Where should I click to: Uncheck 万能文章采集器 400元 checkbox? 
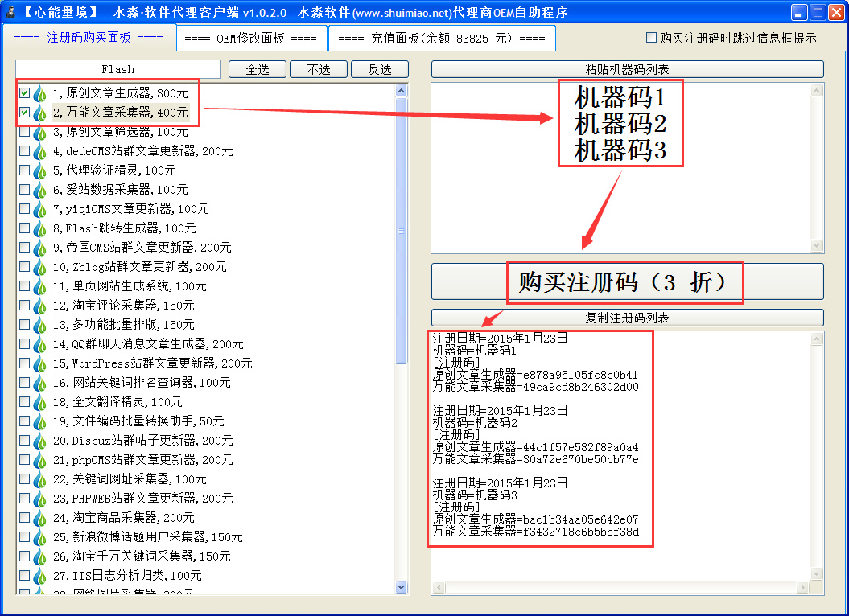24,112
